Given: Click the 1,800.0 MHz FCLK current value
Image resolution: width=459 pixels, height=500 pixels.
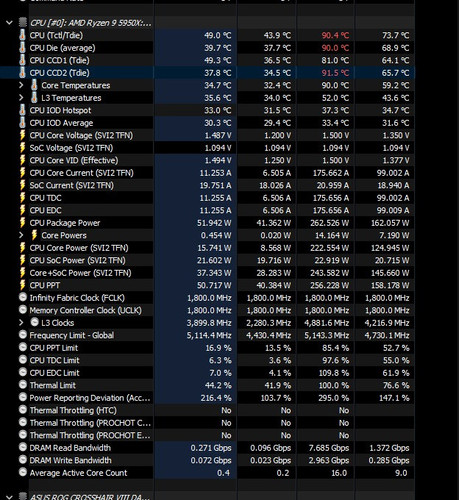Looking at the screenshot, I should (209, 298).
